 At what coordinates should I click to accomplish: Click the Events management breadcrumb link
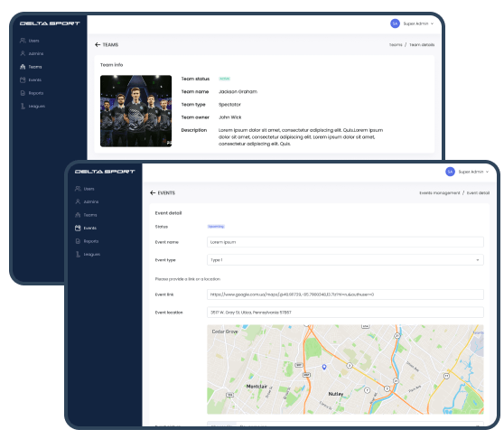pos(440,192)
